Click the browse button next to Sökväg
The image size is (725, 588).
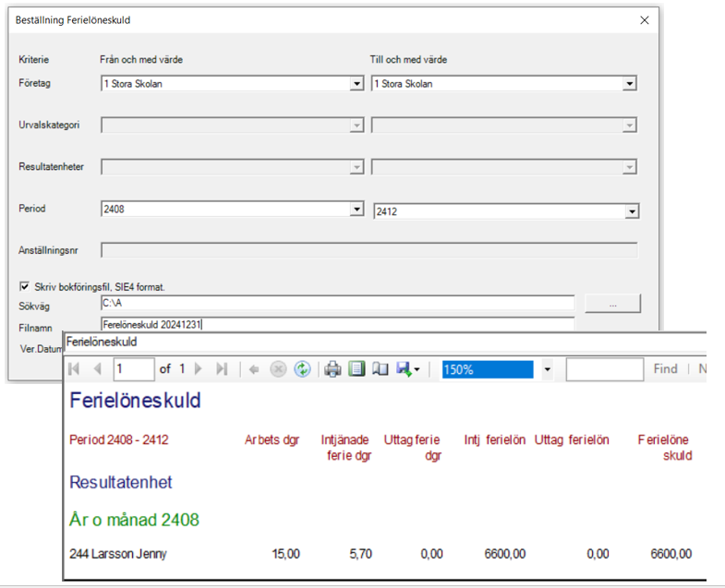pyautogui.click(x=612, y=304)
